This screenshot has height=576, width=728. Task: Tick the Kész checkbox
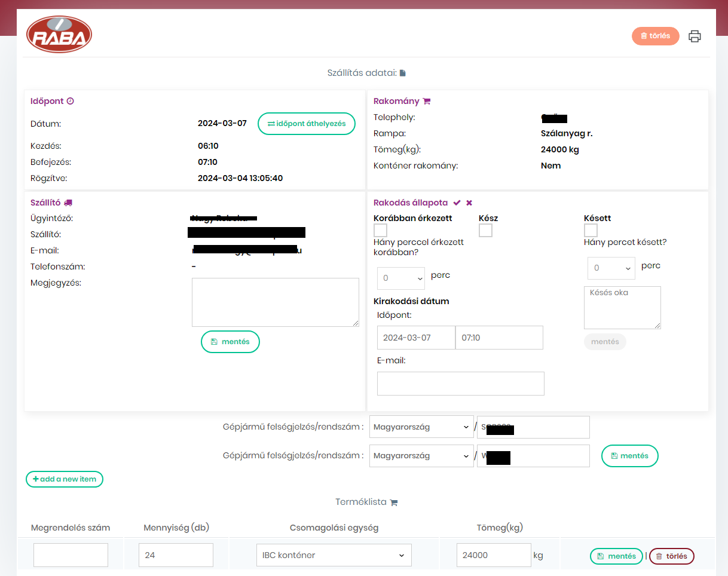coord(485,230)
